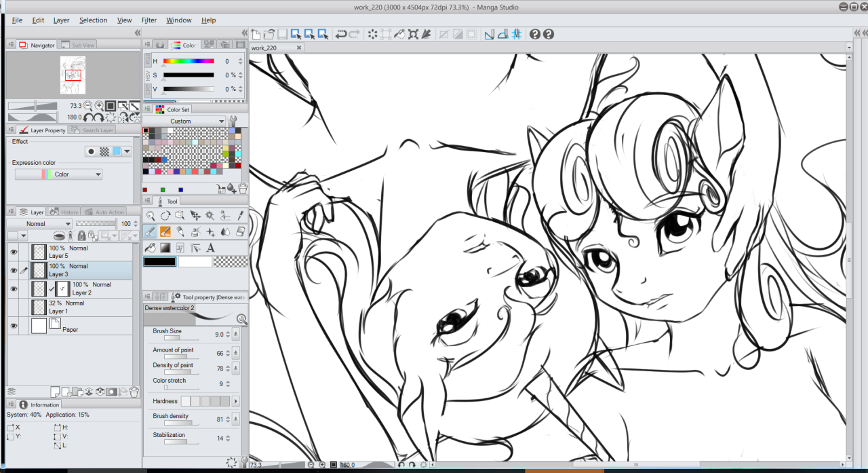Select the Pencil tool
The width and height of the screenshot is (868, 473).
(x=180, y=231)
